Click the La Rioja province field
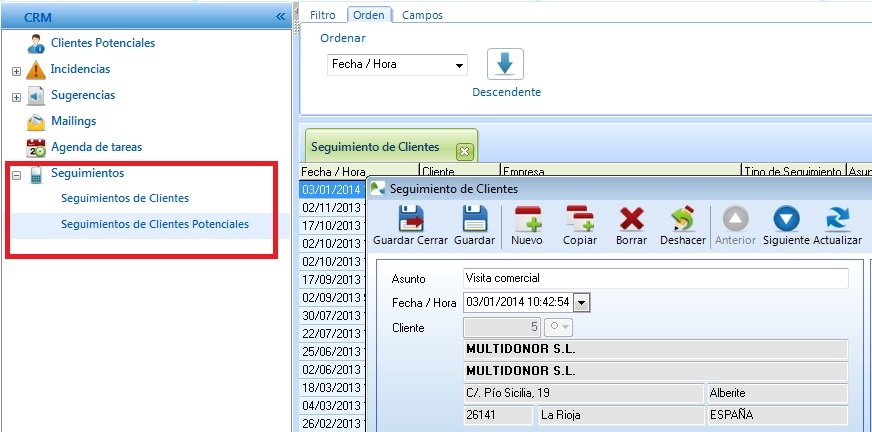 [621, 415]
